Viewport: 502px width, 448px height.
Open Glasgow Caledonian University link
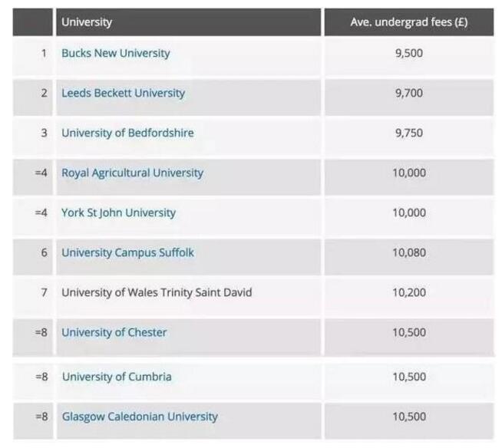click(140, 417)
